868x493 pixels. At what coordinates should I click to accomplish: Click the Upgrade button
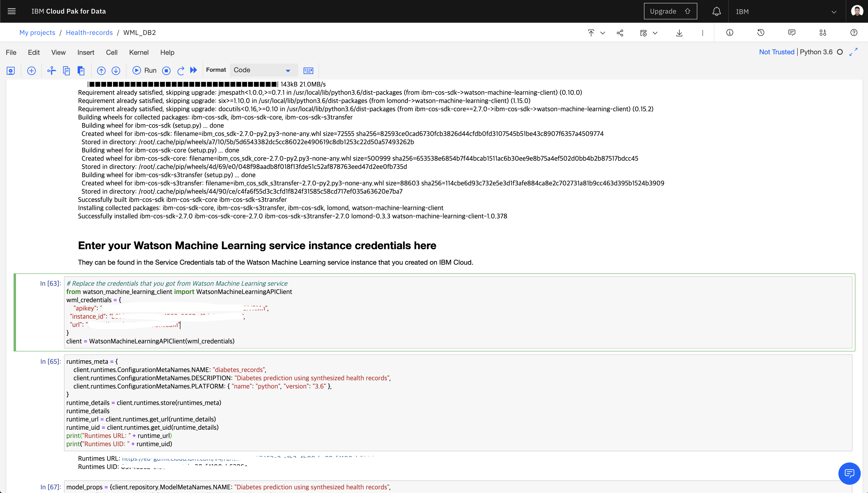[670, 11]
